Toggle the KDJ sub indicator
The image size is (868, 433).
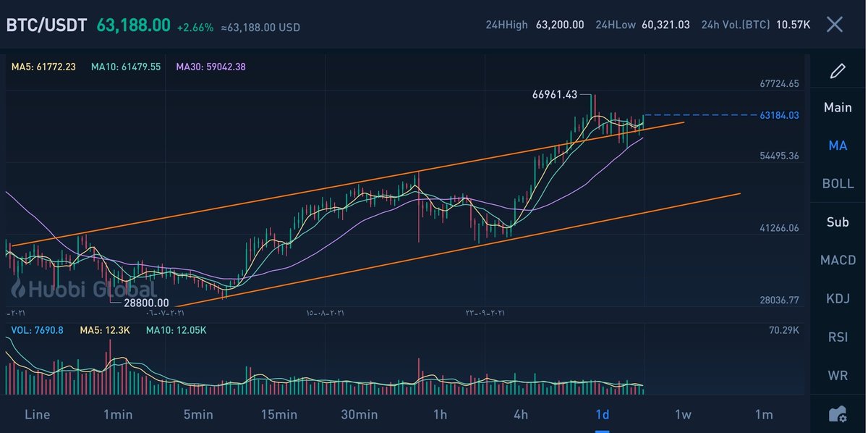[x=838, y=298]
